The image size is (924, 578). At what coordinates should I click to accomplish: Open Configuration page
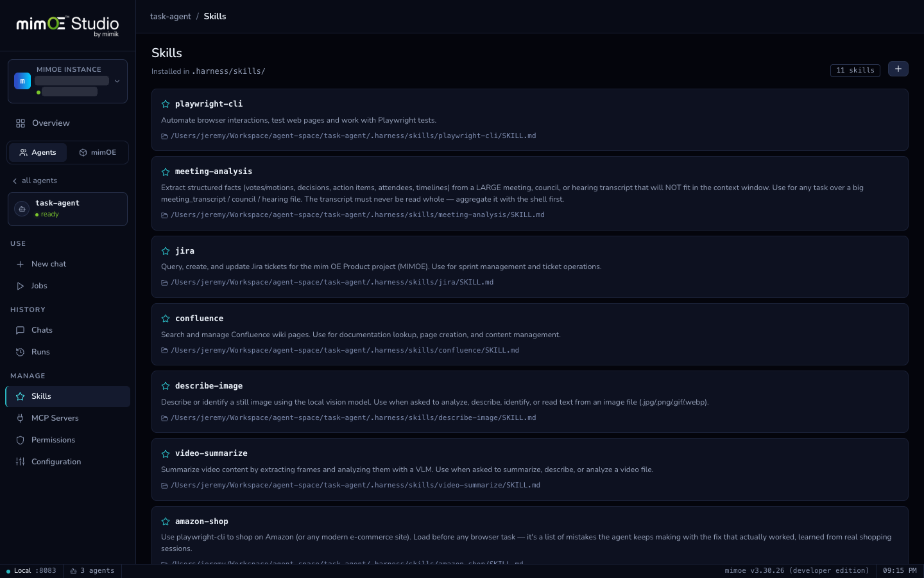point(67,462)
